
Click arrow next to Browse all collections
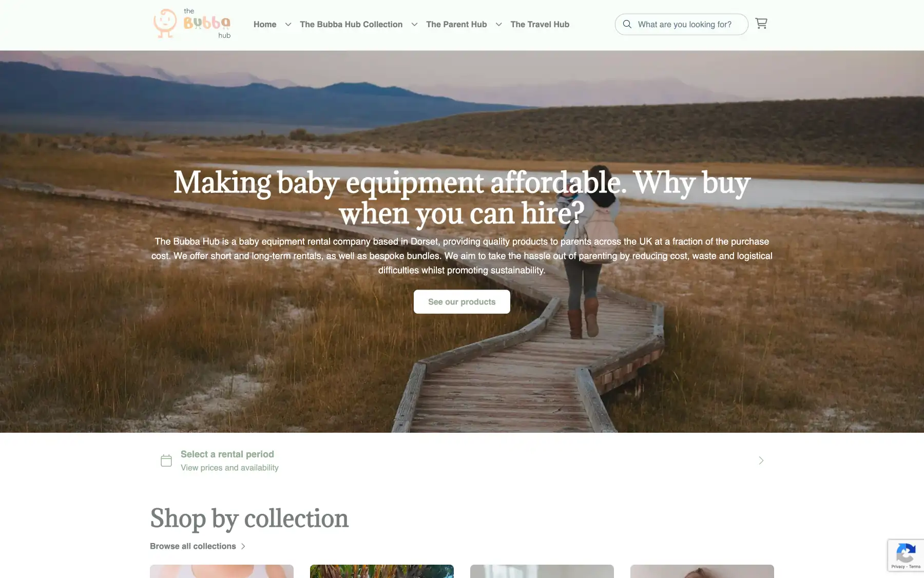[x=243, y=546]
